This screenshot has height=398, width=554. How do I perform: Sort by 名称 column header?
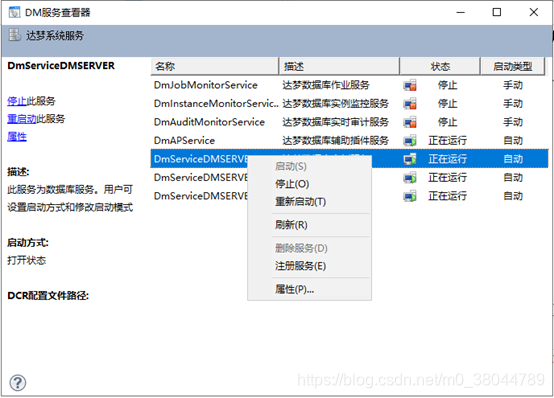pyautogui.click(x=214, y=66)
